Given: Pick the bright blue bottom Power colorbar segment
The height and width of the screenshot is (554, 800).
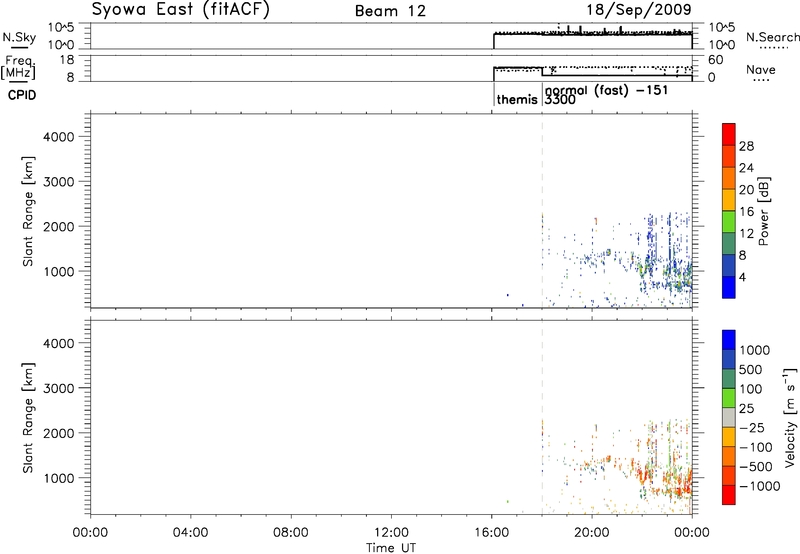Looking at the screenshot, I should coord(729,287).
